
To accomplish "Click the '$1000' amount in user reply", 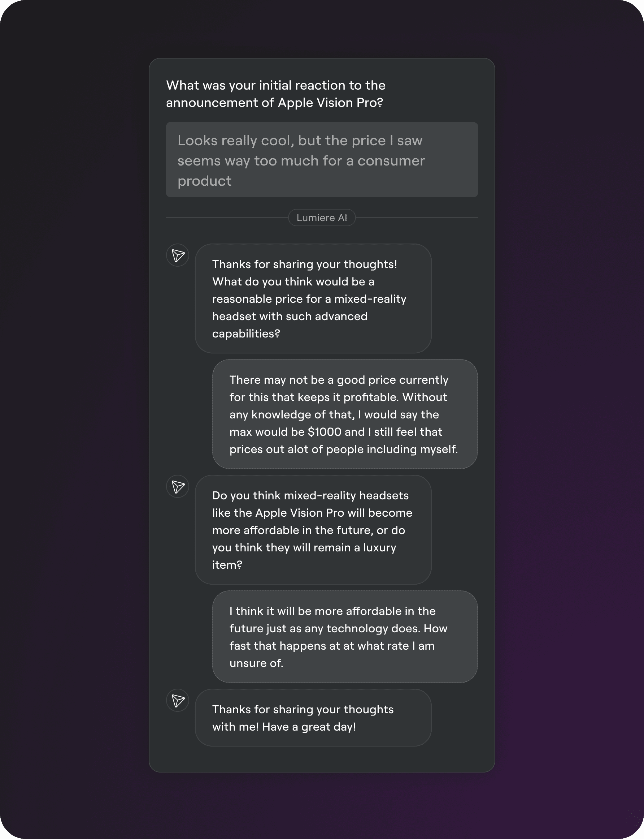I will [324, 432].
